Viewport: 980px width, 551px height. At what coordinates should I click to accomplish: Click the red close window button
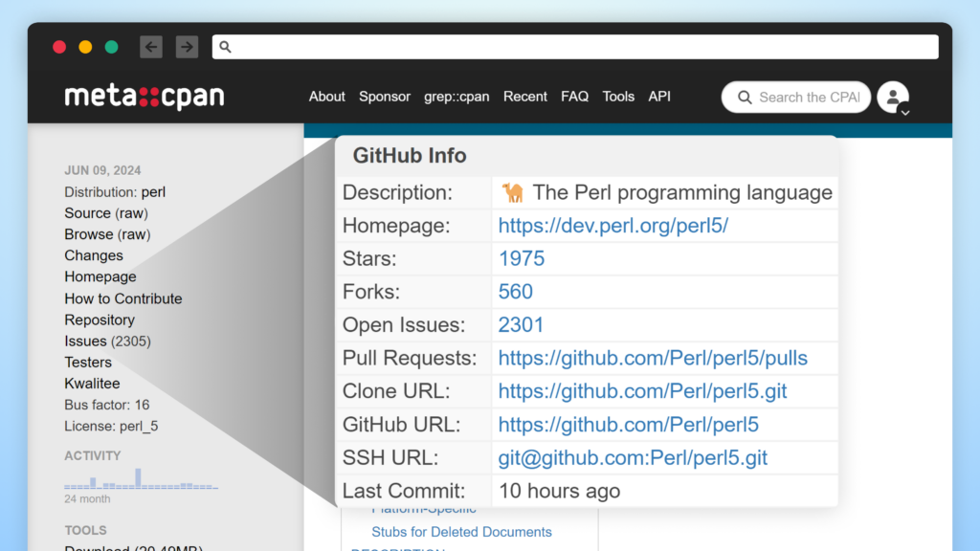click(x=59, y=47)
